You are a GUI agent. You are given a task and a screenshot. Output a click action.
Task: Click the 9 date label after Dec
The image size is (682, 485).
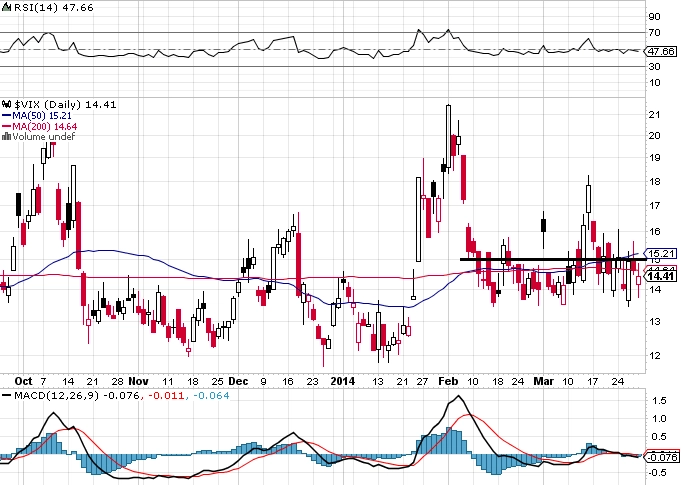pyautogui.click(x=263, y=381)
